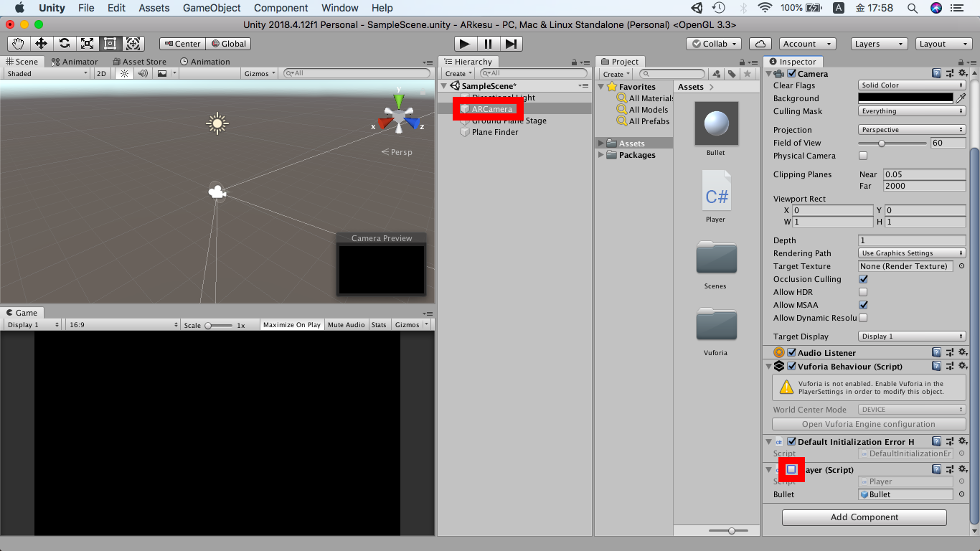Open Audio Listener component gear menu

click(963, 352)
